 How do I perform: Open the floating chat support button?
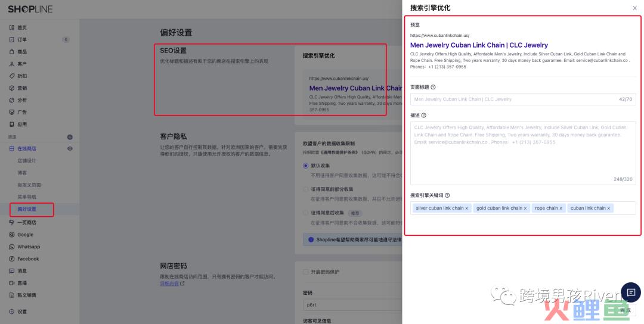tap(631, 292)
